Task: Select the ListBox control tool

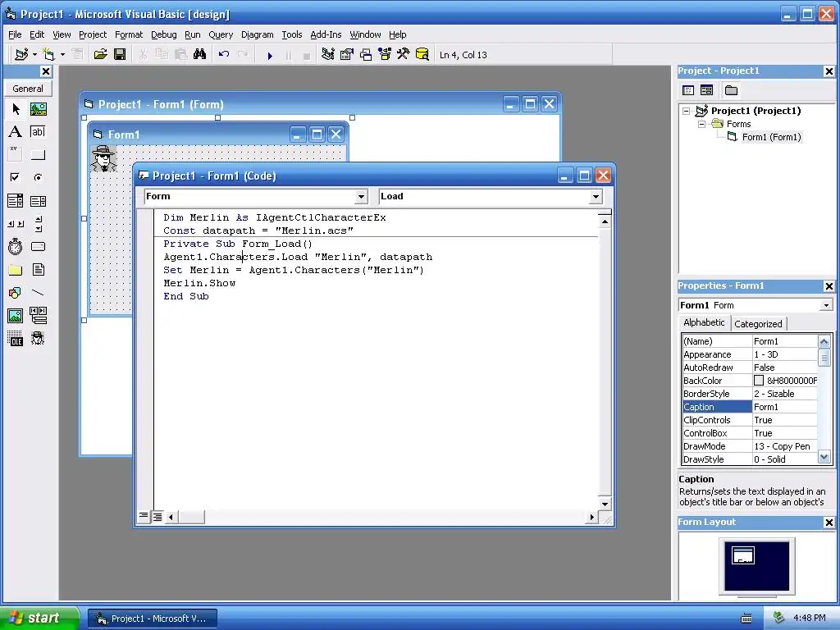Action: point(38,201)
